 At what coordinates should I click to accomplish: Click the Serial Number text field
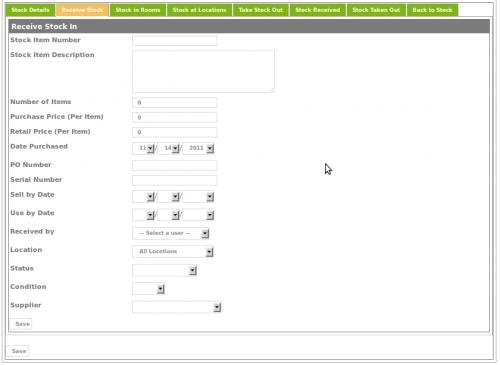[x=174, y=180]
